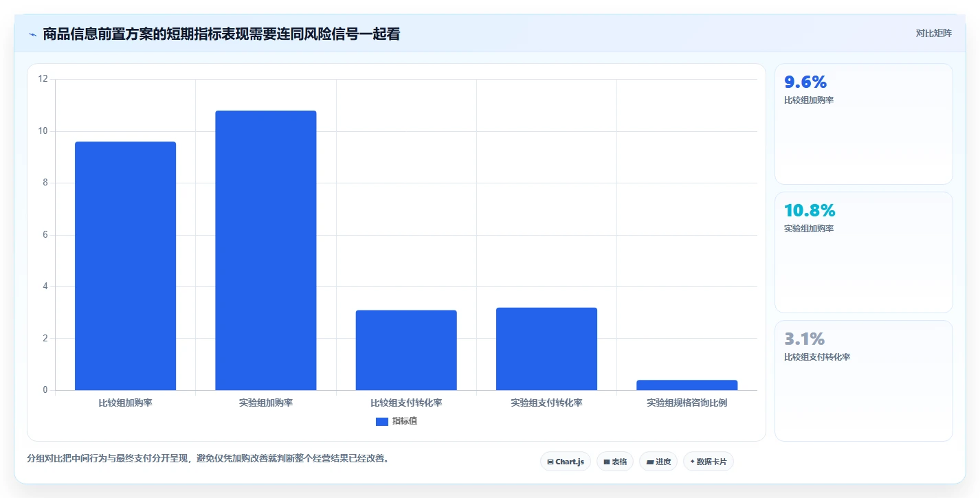Click the 9.6% data card value
Viewport: 980px width, 498px height.
click(805, 82)
